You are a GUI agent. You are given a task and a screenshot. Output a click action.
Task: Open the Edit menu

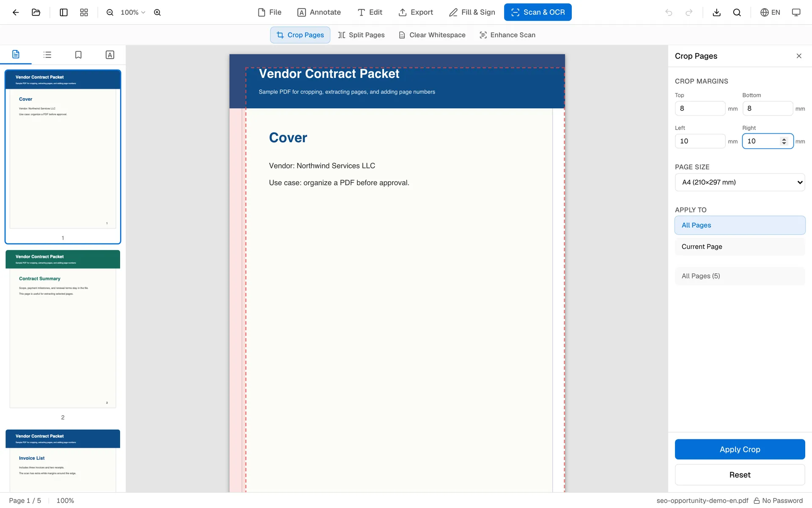pos(370,12)
